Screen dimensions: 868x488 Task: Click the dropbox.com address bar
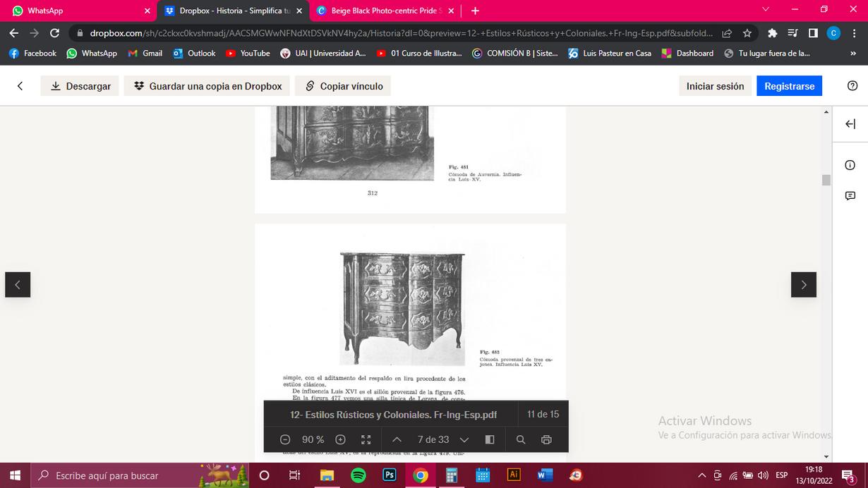pyautogui.click(x=401, y=33)
